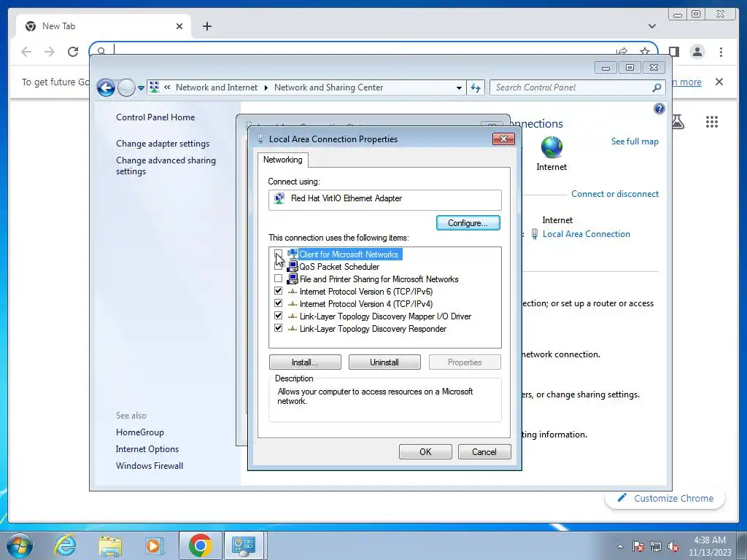
Task: Open a new Chrome tab
Action: coord(206,26)
